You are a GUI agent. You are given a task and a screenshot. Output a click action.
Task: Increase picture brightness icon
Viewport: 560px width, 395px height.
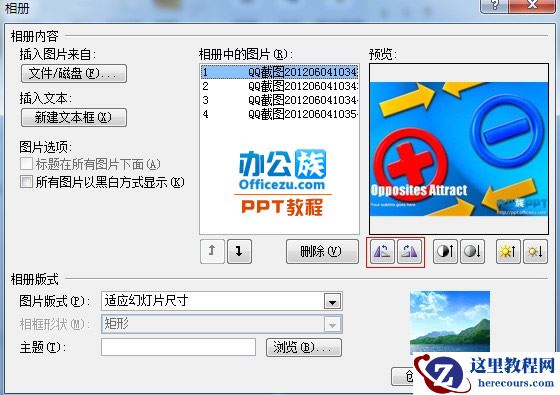[x=508, y=252]
